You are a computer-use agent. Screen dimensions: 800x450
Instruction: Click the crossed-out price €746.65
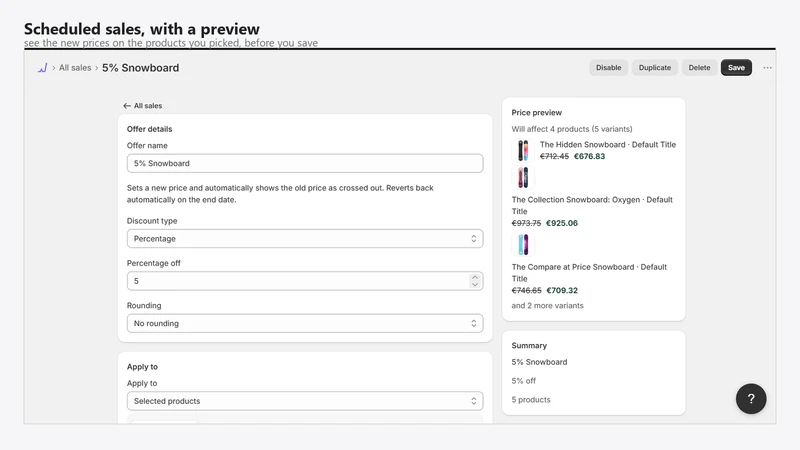526,290
